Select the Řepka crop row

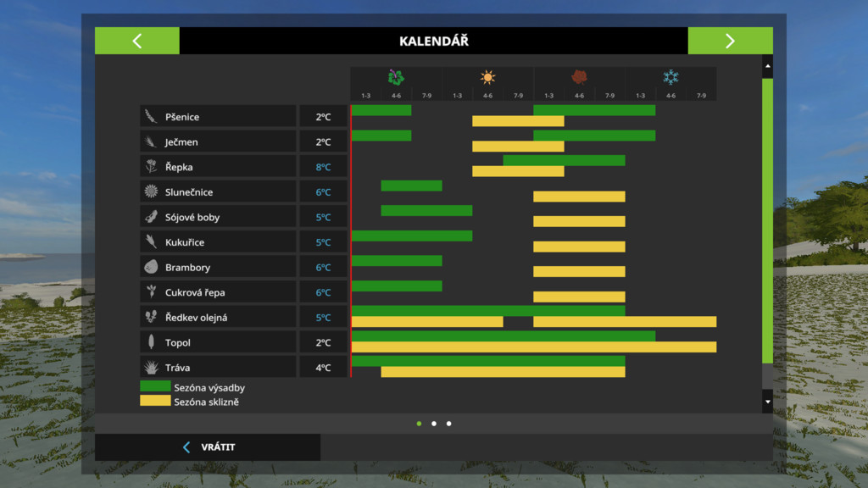coord(218,167)
